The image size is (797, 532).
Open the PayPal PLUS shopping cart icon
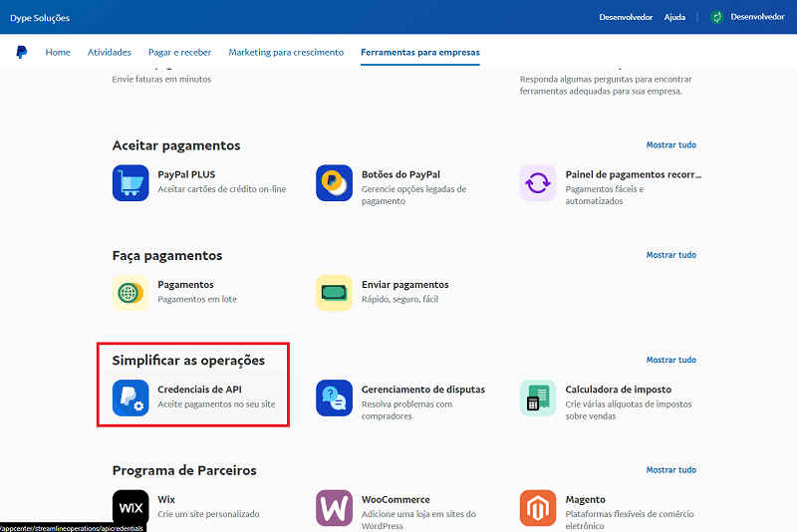pyautogui.click(x=131, y=183)
